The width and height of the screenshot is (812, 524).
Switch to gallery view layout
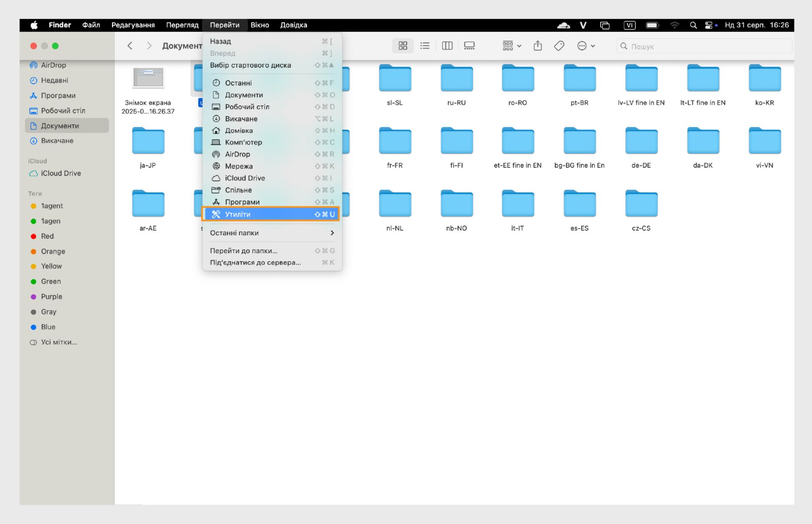coord(469,46)
